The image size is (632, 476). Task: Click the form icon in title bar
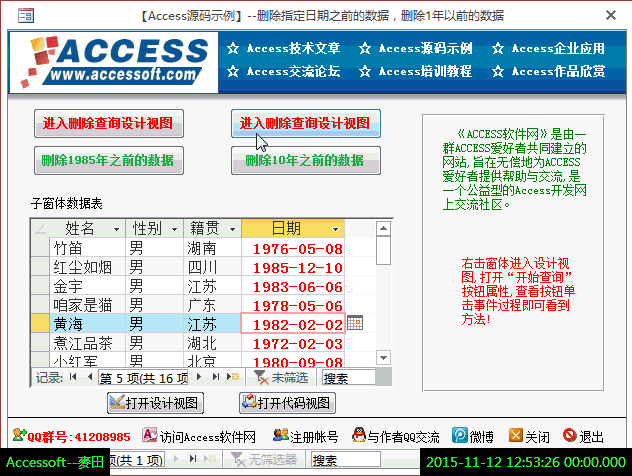pyautogui.click(x=26, y=16)
